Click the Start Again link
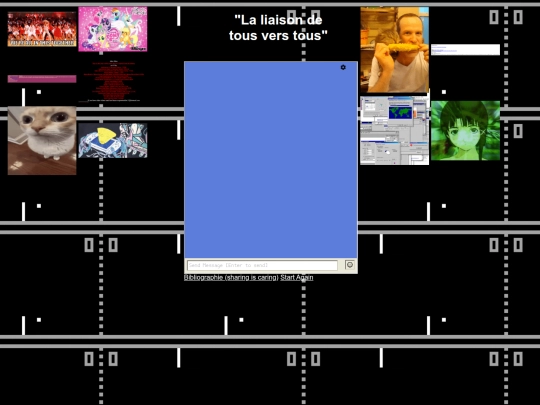Screen dimensions: 540x405 [297, 278]
